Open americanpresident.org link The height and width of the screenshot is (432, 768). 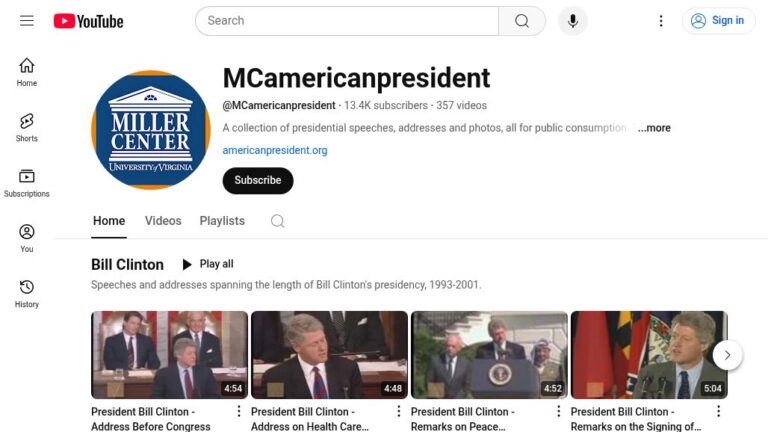coord(275,150)
